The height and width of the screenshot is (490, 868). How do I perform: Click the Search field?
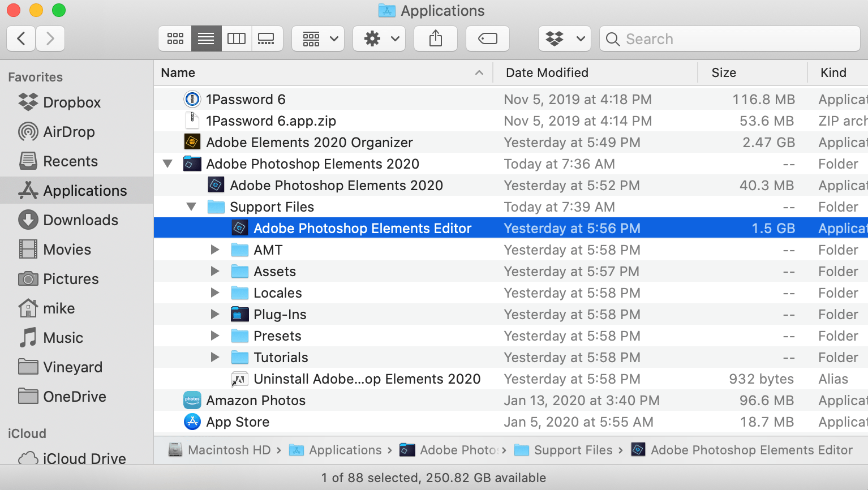point(730,38)
